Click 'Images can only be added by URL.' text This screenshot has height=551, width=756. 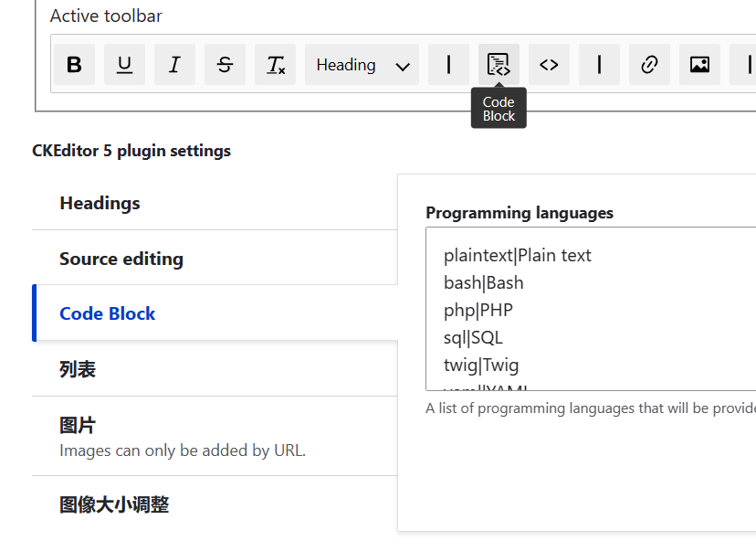point(183,450)
